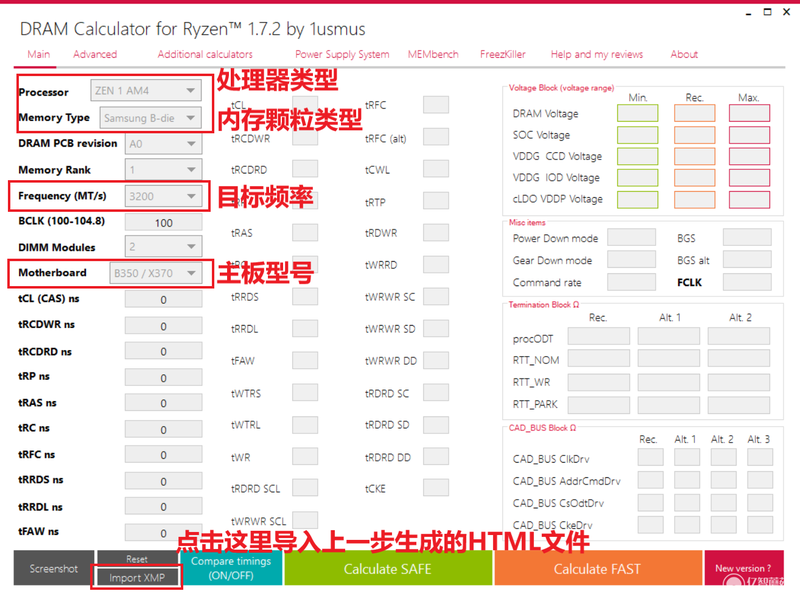
Task: Open the DIMM Modules dropdown
Action: [163, 247]
